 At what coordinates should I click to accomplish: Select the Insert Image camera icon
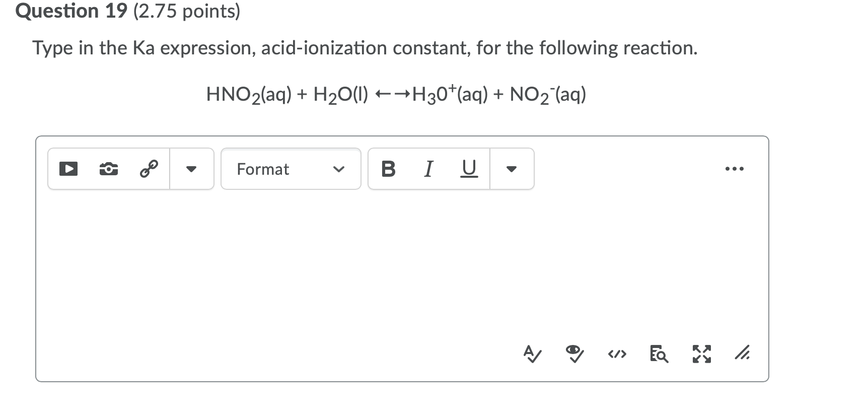[108, 169]
